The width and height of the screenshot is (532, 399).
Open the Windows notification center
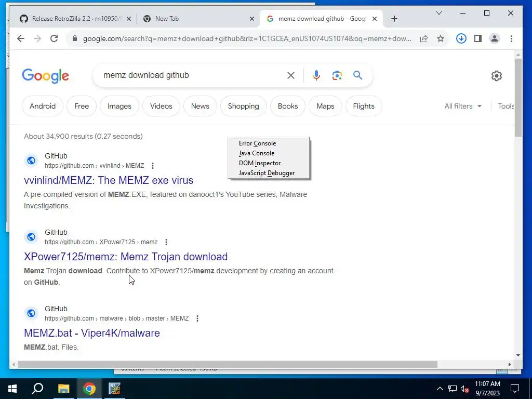pos(515,389)
